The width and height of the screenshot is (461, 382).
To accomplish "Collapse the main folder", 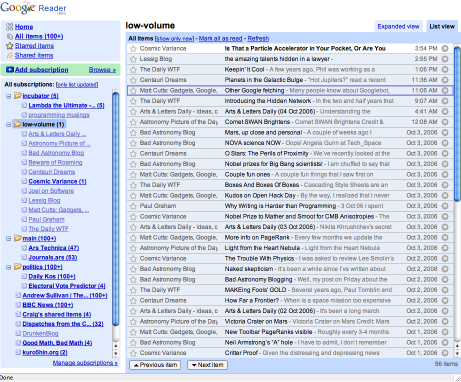I will click(x=9, y=239).
